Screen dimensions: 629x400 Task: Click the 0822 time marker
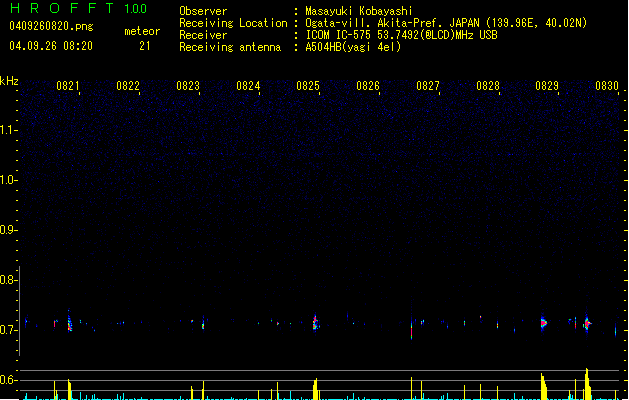(x=128, y=86)
